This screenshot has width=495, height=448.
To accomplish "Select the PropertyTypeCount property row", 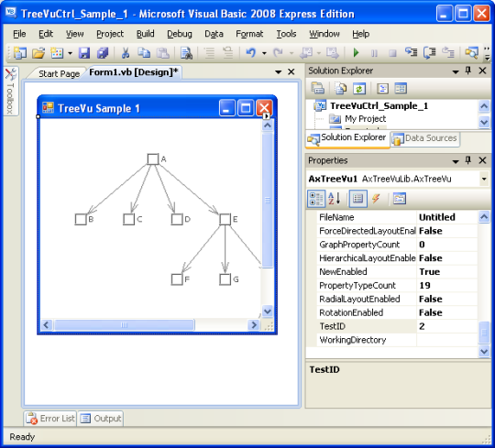I will point(398,285).
